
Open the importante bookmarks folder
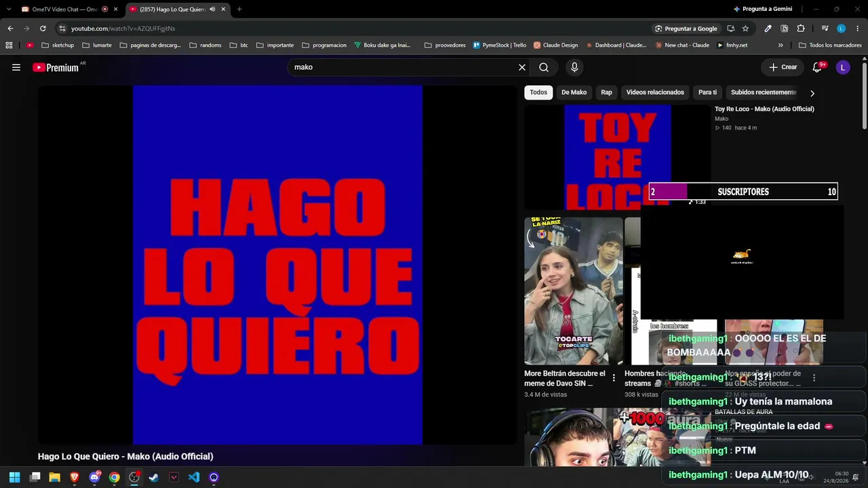(275, 45)
